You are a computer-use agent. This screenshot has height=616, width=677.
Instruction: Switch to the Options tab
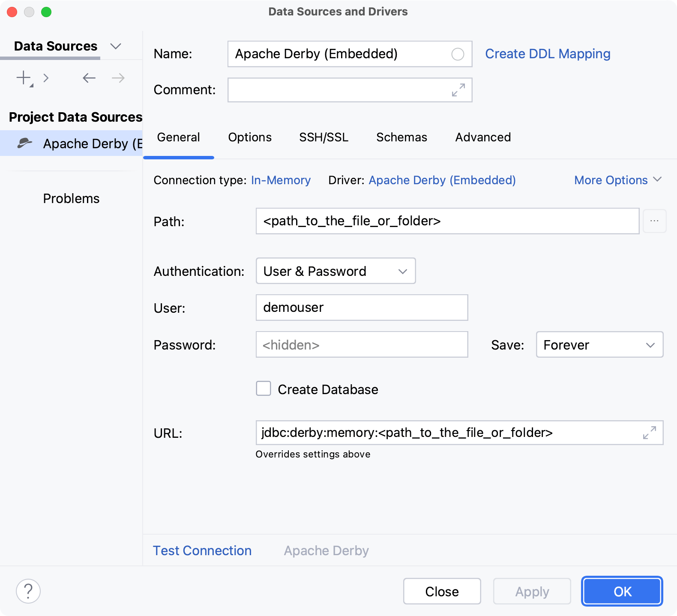tap(250, 138)
